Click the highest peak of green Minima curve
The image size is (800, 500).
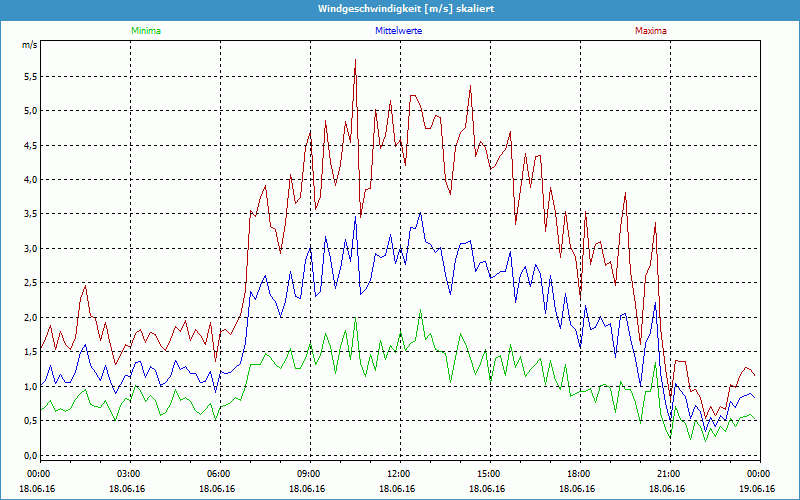(420, 310)
